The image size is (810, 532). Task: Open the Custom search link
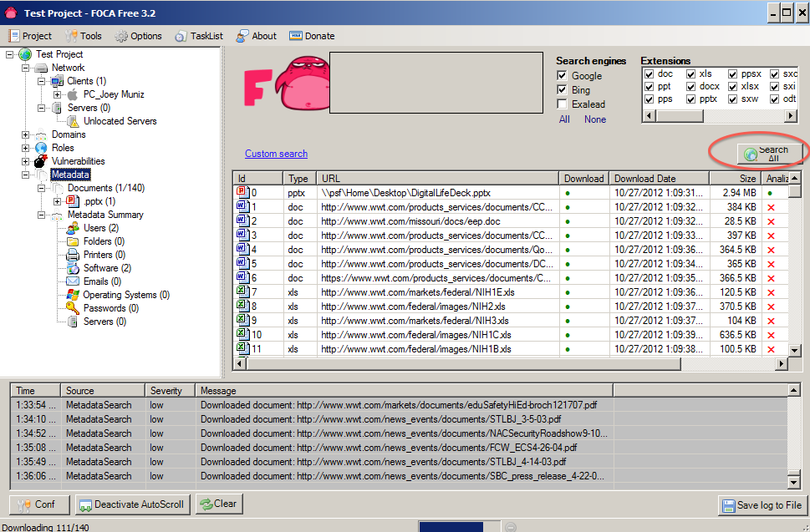(x=276, y=154)
